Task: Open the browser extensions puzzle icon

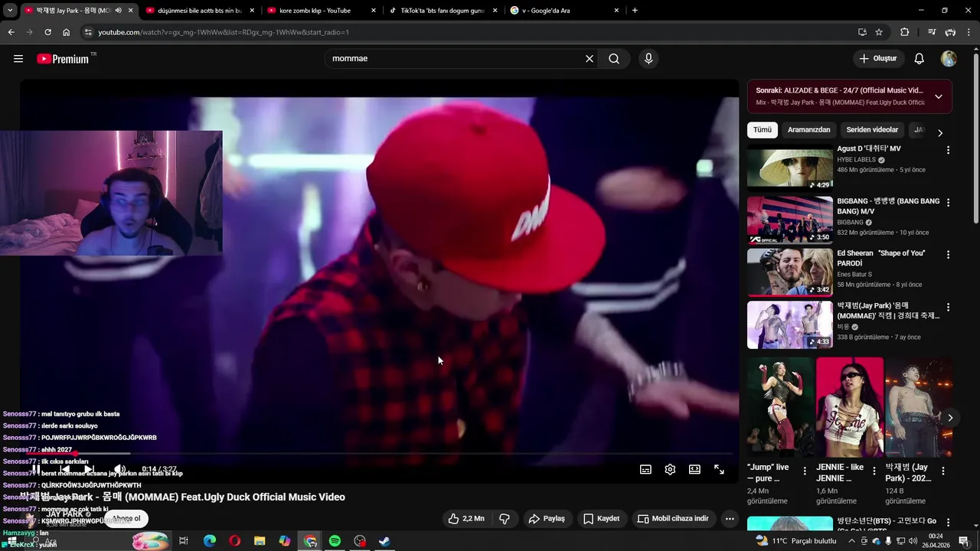Action: [905, 32]
